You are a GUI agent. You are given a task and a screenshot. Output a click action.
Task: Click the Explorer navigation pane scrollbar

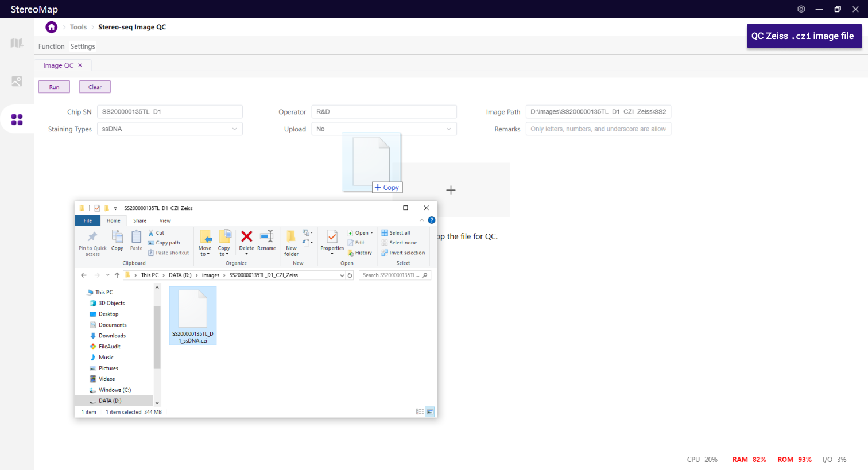157,339
